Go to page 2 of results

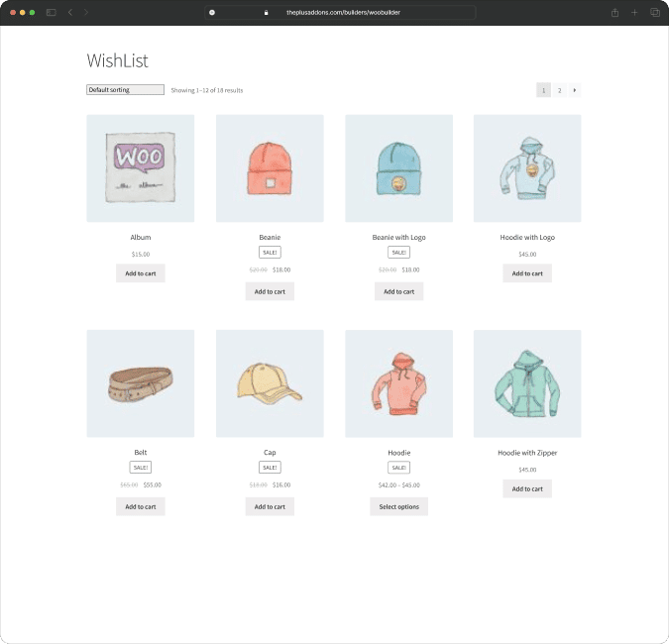(x=559, y=90)
